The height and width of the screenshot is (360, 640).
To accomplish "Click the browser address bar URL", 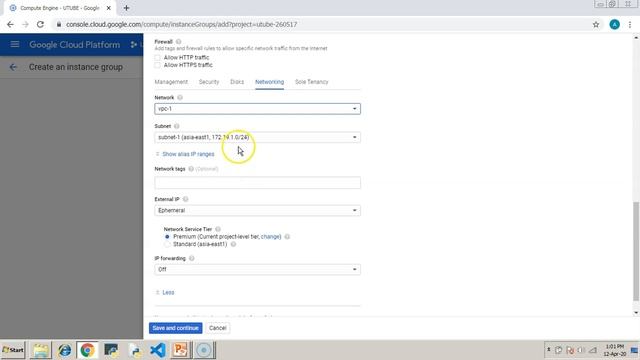I will (182, 24).
